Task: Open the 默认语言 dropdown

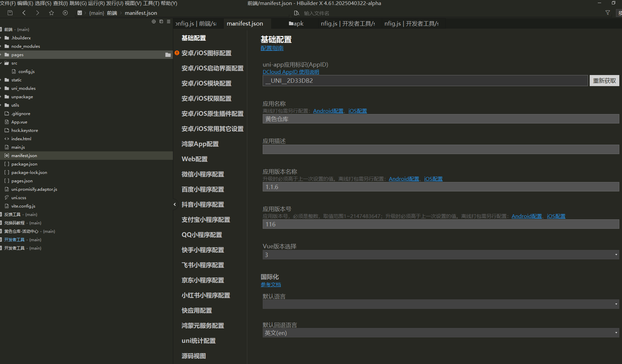Action: click(x=440, y=304)
